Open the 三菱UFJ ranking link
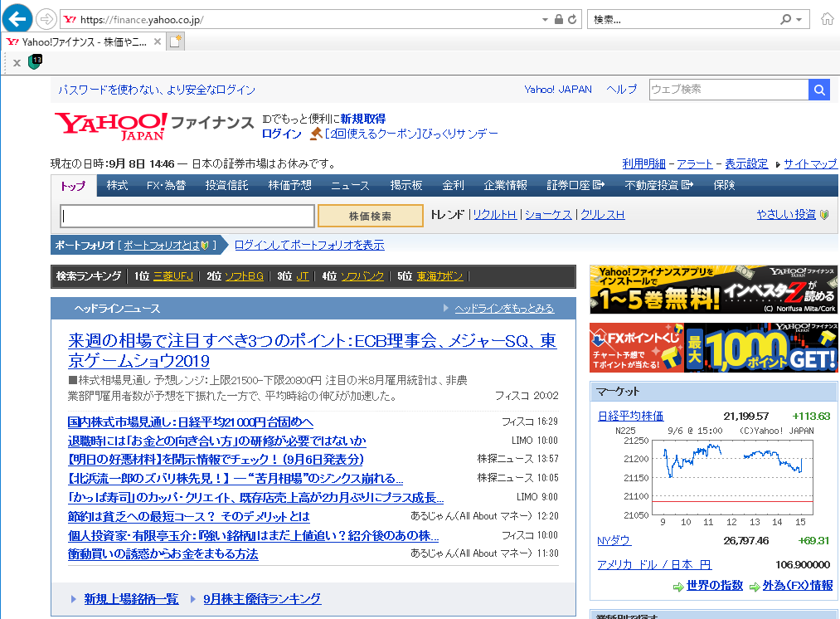The width and height of the screenshot is (840, 619). coord(173,276)
